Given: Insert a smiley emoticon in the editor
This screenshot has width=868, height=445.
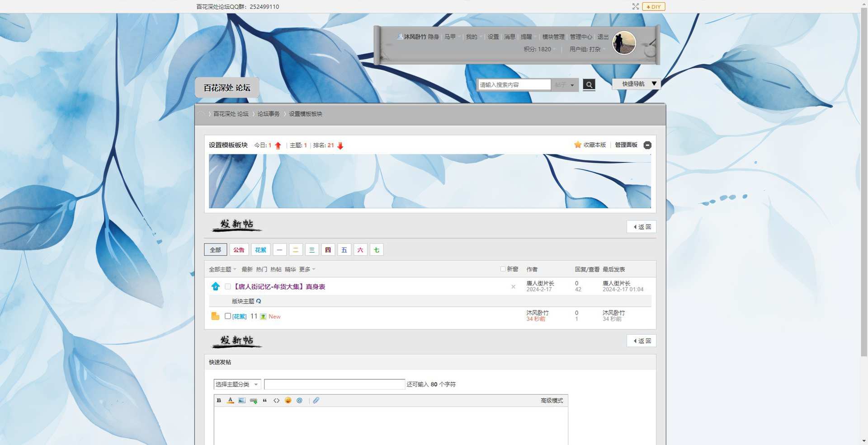Looking at the screenshot, I should [288, 400].
